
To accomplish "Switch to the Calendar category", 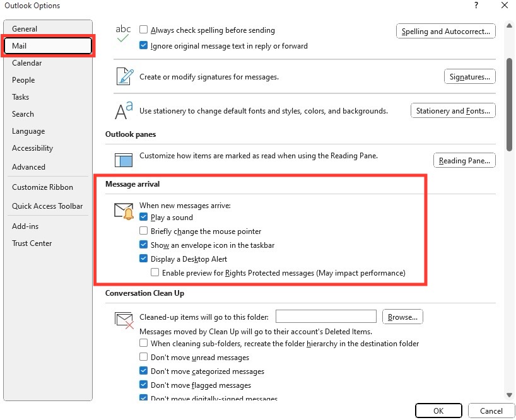I will [48, 63].
